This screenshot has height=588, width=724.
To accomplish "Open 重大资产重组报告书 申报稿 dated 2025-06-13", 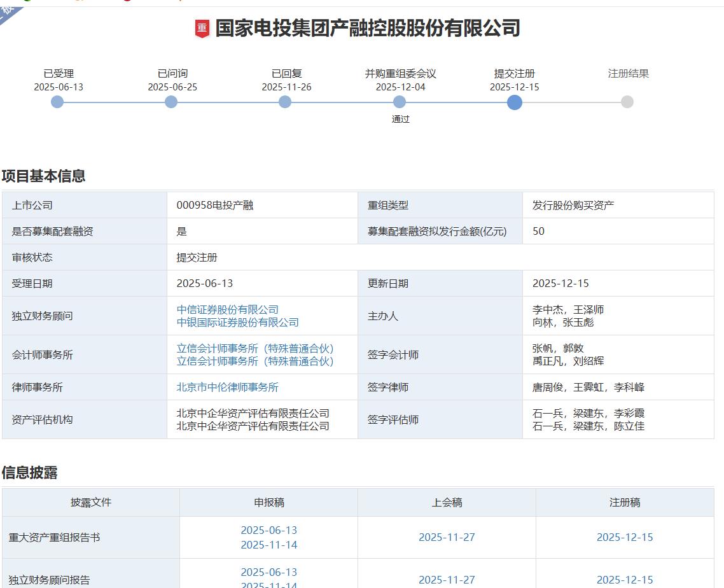I will pos(269,530).
